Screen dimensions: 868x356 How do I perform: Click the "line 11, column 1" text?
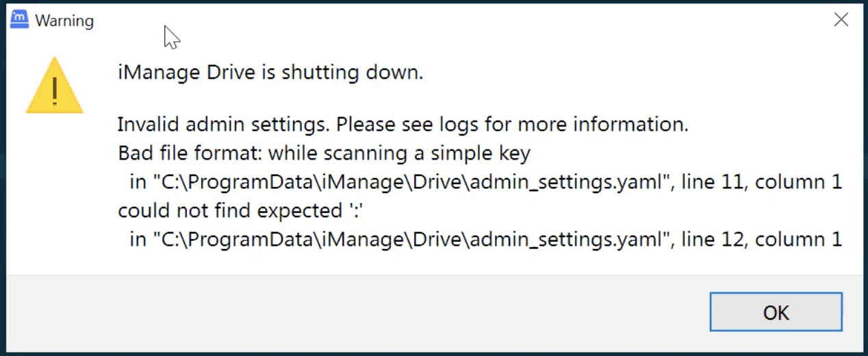pos(762,183)
